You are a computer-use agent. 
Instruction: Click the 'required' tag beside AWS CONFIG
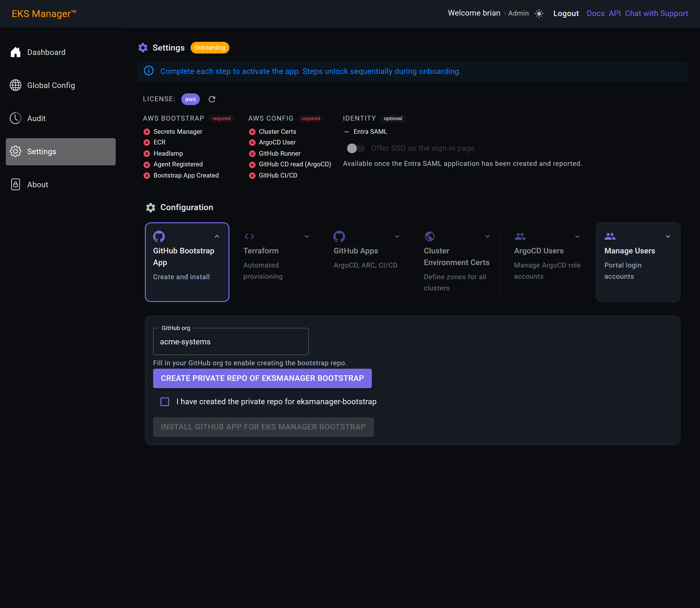310,118
